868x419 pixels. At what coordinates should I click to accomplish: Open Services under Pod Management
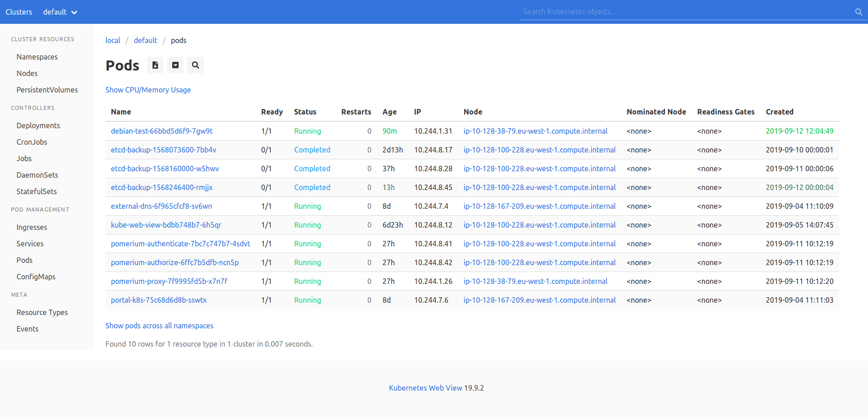(x=30, y=243)
